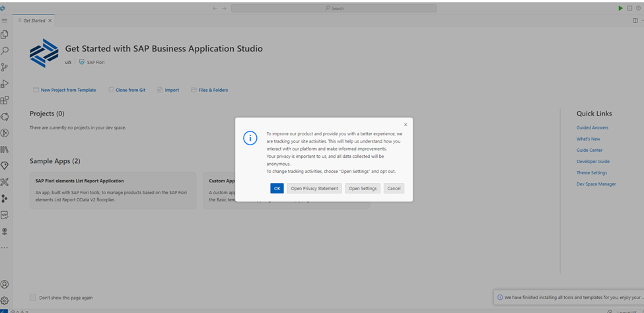Open Guided Answers quick link
This screenshot has height=313, width=644.
[x=592, y=127]
